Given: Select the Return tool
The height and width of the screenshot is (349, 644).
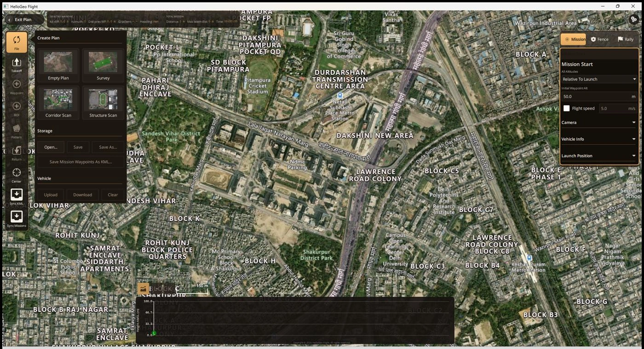Looking at the screenshot, I should [17, 152].
